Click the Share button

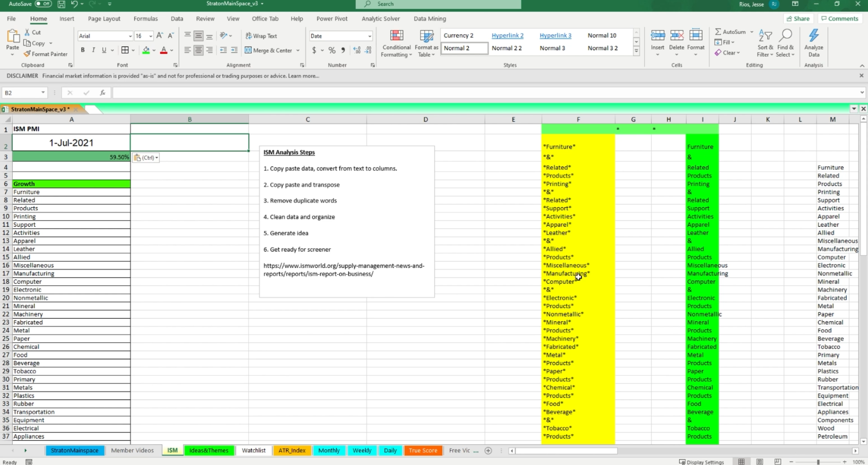[798, 18]
